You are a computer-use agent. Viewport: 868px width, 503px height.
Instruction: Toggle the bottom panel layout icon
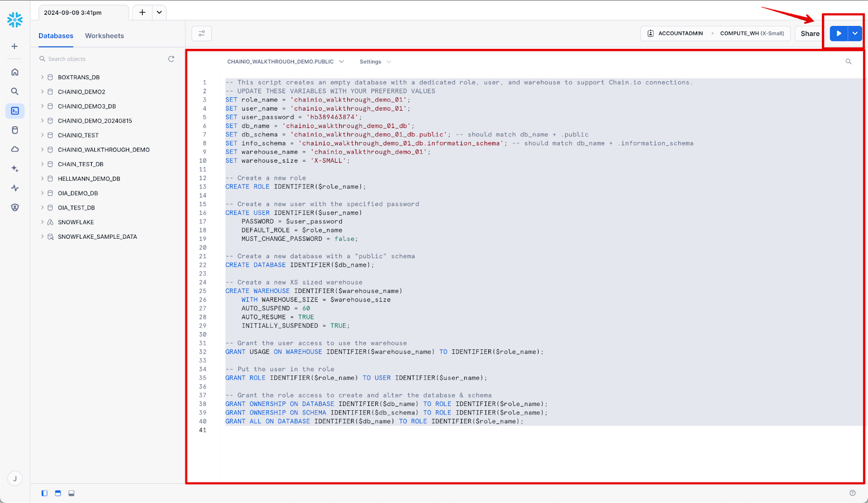point(71,493)
